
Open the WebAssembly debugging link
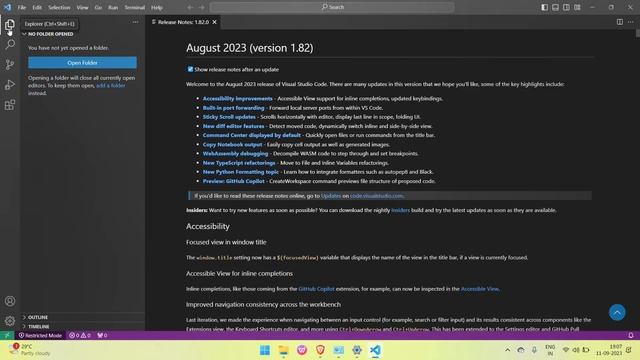pyautogui.click(x=236, y=153)
